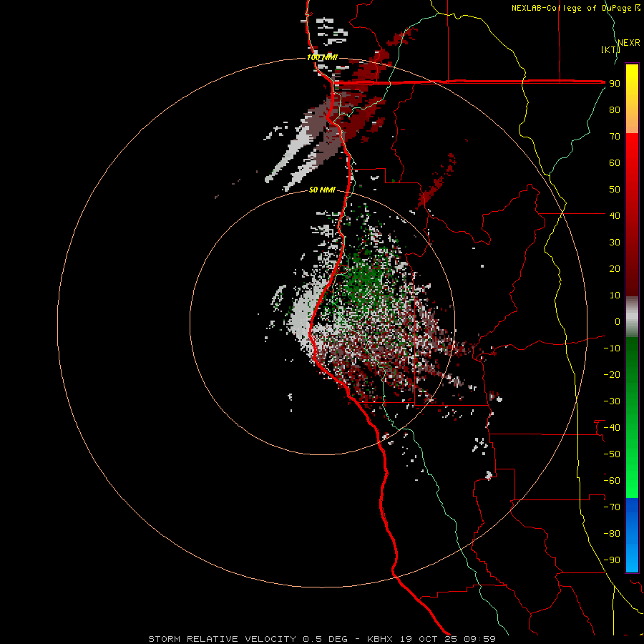This screenshot has height=644, width=644.
Task: Pick the scale value -30
Action: coord(612,401)
